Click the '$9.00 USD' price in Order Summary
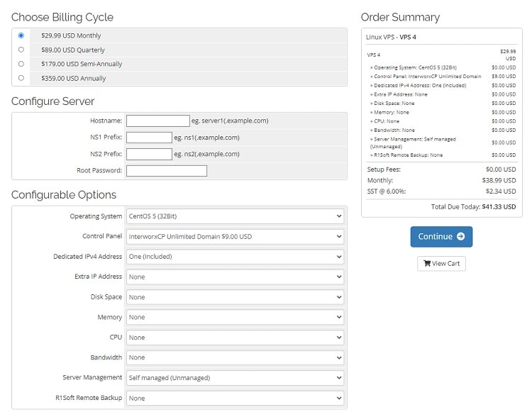532x417 pixels. click(504, 77)
